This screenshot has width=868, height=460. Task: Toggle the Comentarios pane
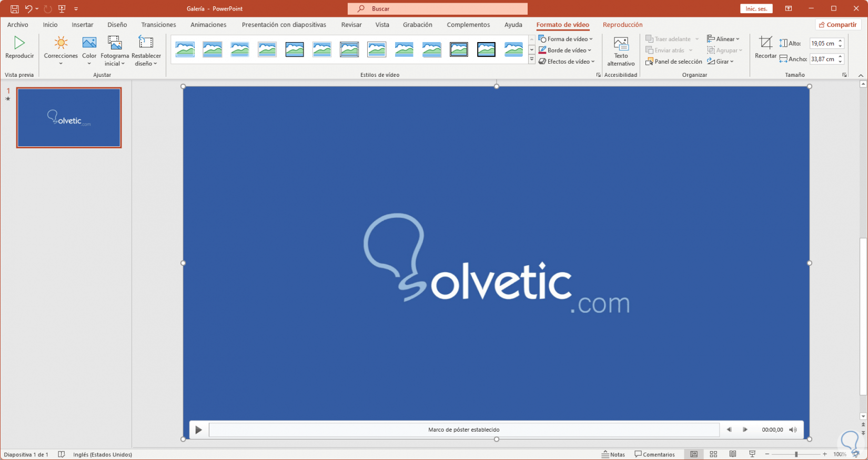[x=654, y=454]
